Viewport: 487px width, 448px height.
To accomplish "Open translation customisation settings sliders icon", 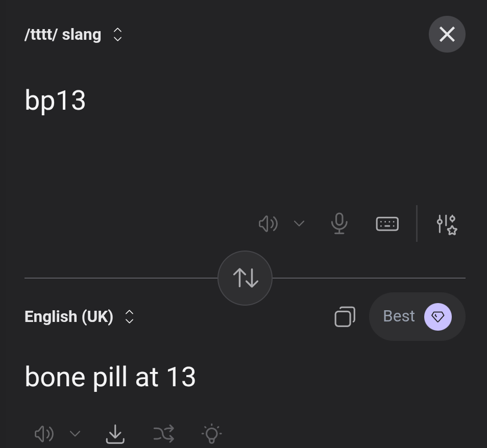I will [x=447, y=224].
